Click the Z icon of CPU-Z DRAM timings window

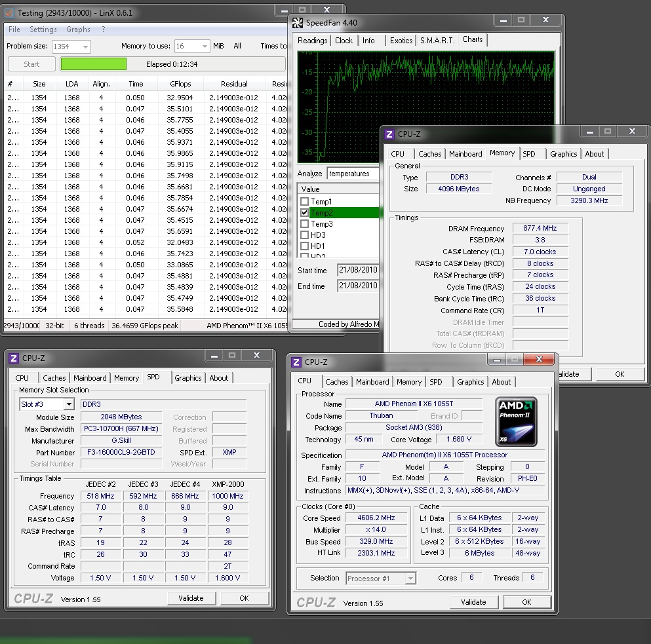point(389,134)
